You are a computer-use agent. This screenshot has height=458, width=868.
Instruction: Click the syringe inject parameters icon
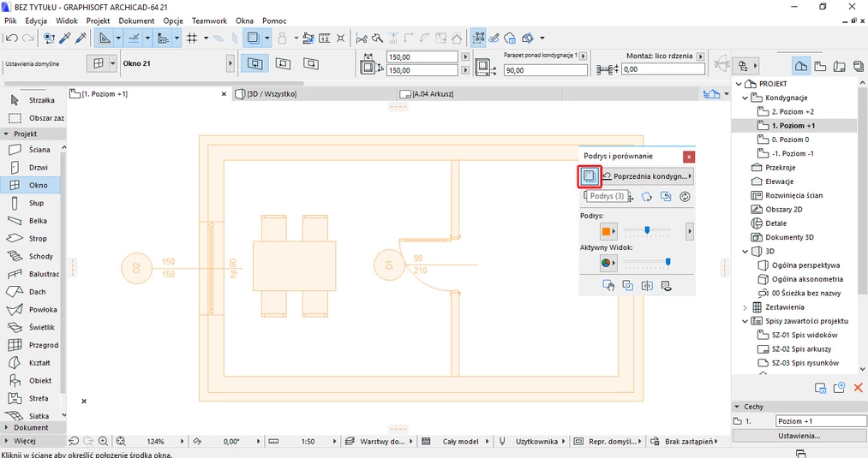click(81, 39)
